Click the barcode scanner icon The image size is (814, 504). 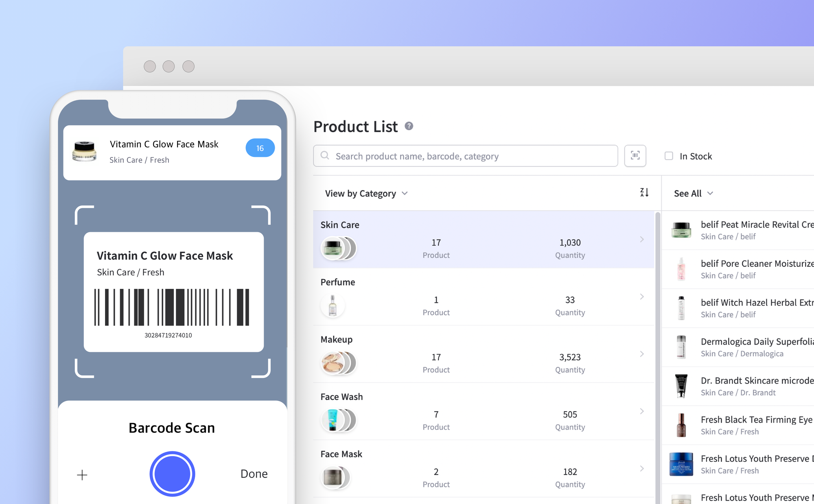635,155
